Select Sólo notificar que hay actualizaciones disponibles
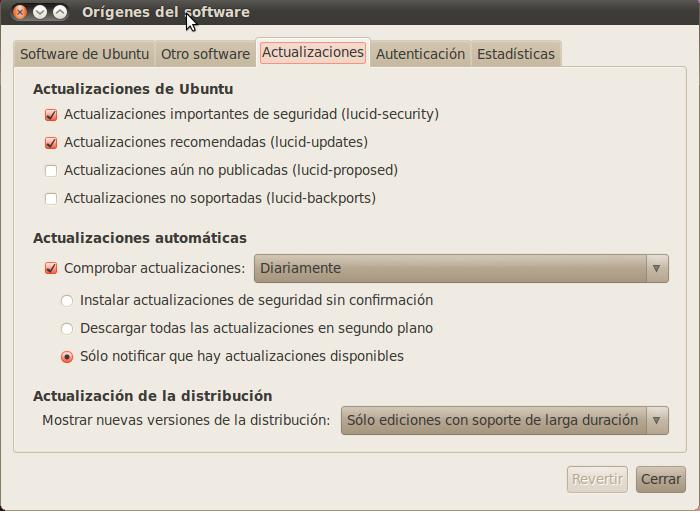The width and height of the screenshot is (700, 513). click(x=67, y=357)
